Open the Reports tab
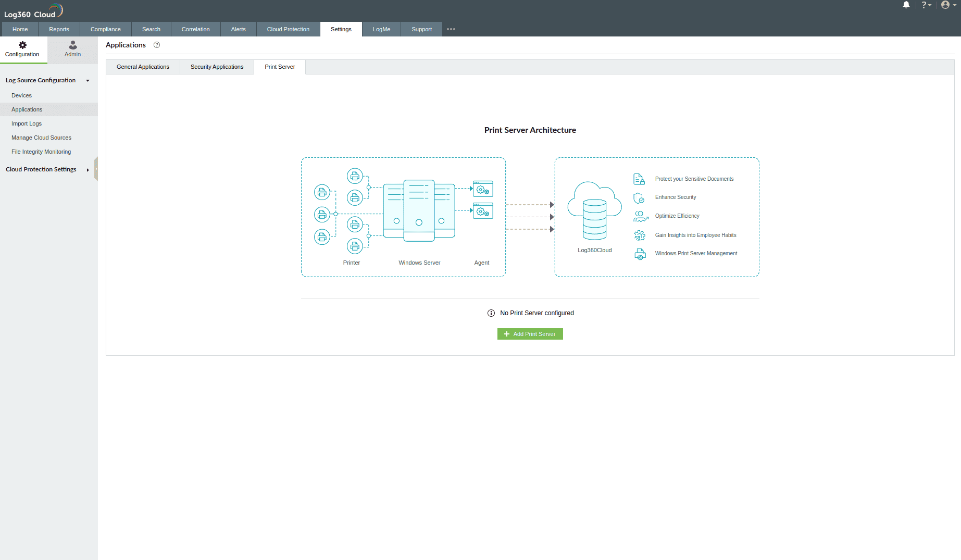The width and height of the screenshot is (961, 560). coord(59,29)
